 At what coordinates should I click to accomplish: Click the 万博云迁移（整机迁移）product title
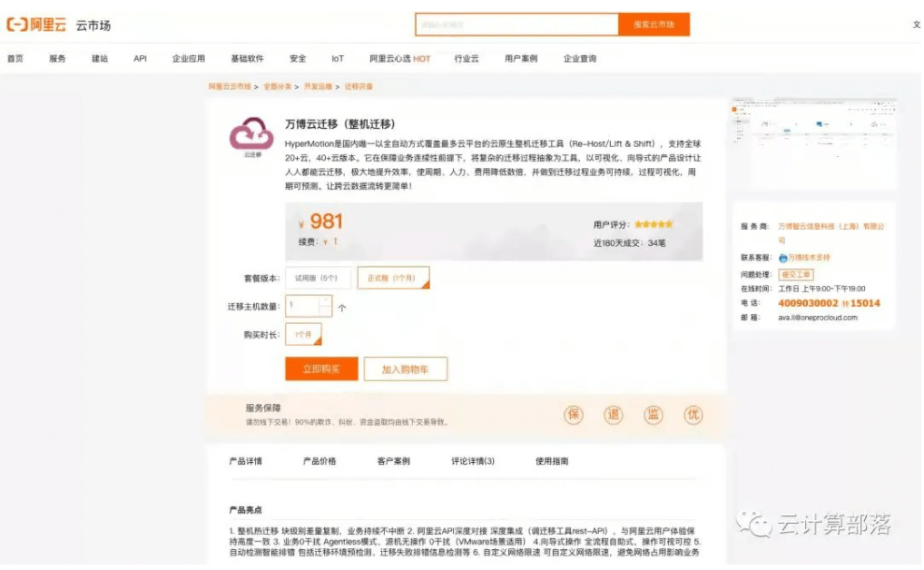pyautogui.click(x=340, y=123)
